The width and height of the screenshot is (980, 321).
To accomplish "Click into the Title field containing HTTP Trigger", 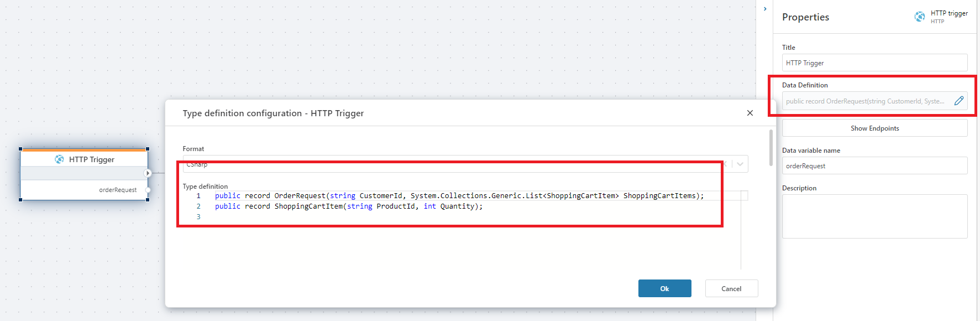I will tap(874, 63).
